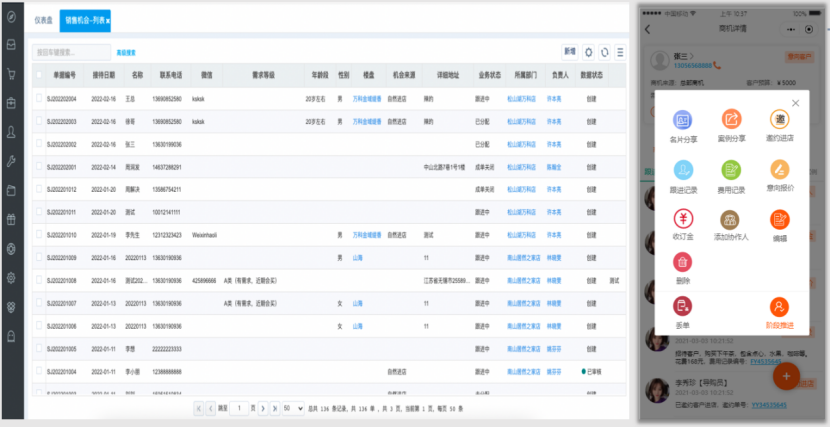Open the list menu icon above table
The width and height of the screenshot is (830, 427).
(x=620, y=52)
